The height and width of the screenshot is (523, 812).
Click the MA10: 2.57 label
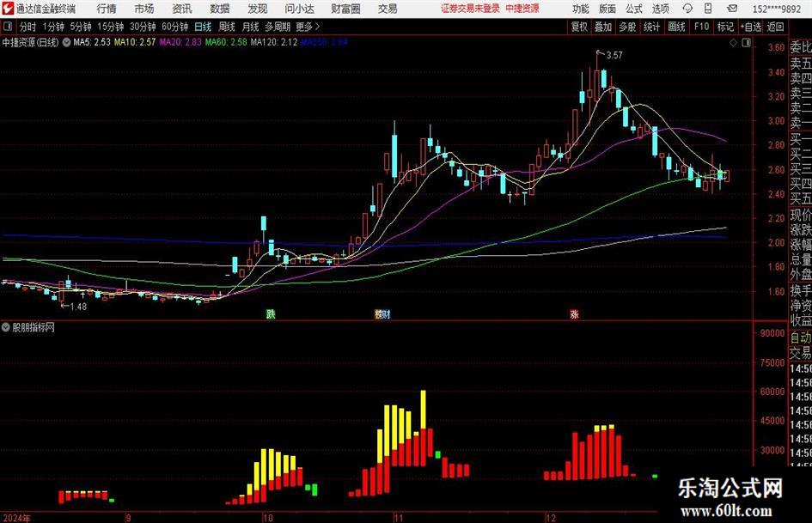135,42
